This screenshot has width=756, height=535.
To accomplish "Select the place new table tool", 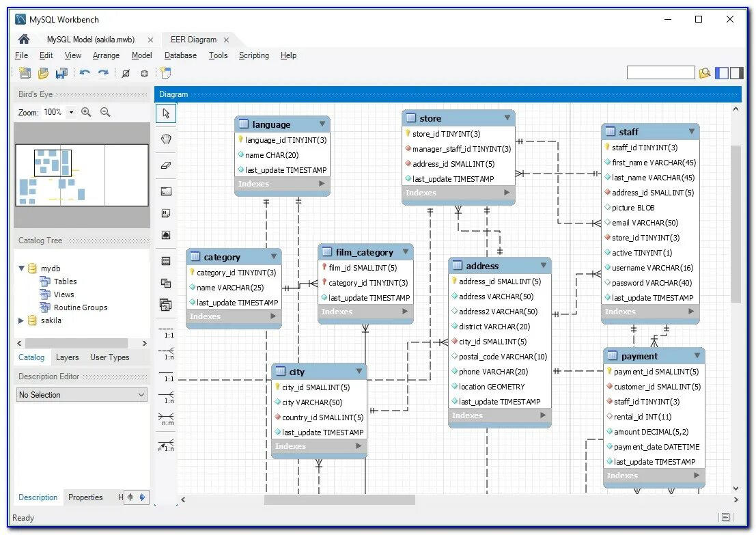I will click(166, 261).
